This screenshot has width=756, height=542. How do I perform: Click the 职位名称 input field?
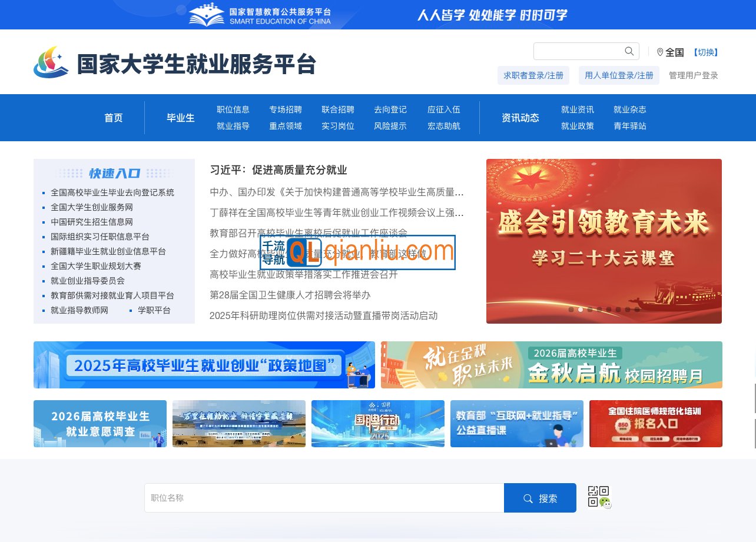point(324,497)
